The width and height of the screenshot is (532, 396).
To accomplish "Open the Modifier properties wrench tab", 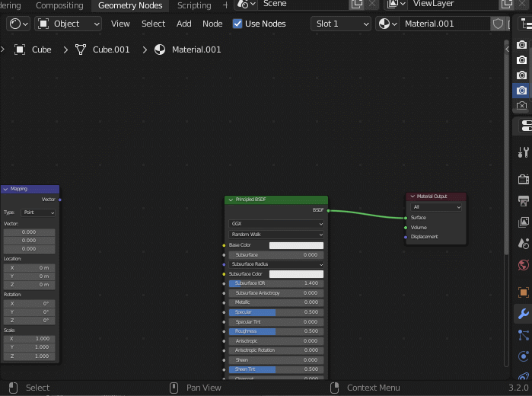I will point(523,314).
